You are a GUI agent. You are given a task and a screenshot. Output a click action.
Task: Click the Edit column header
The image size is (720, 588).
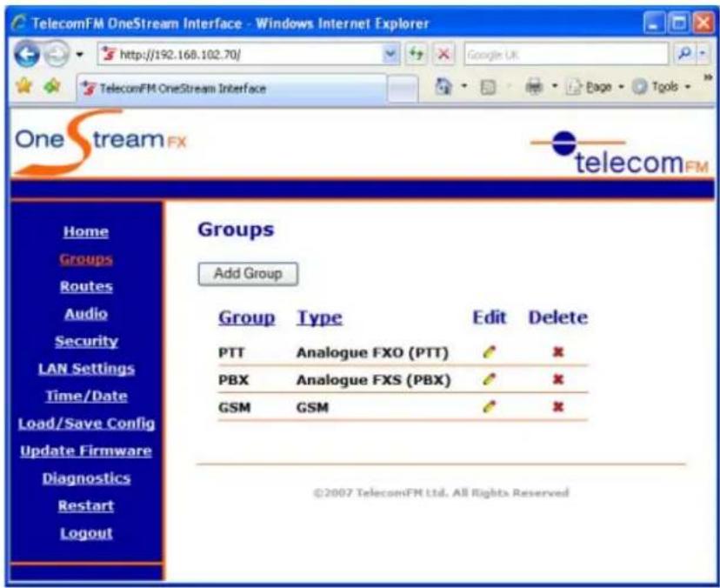pos(490,317)
